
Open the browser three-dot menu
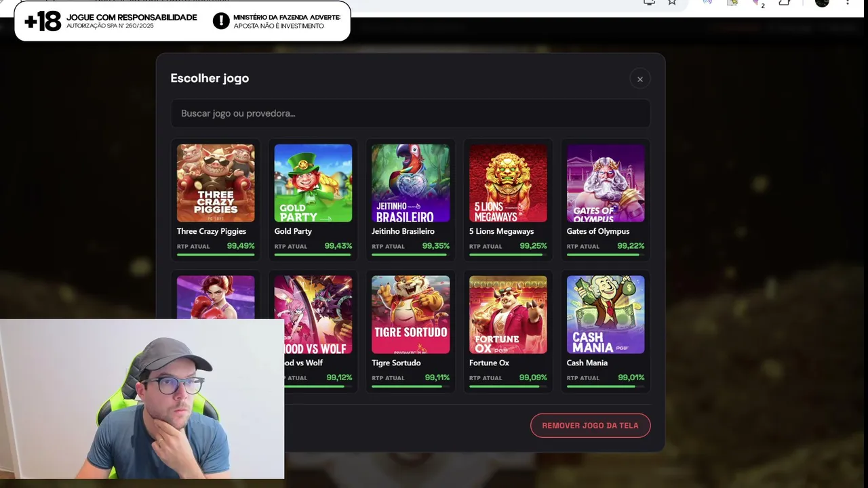848,3
